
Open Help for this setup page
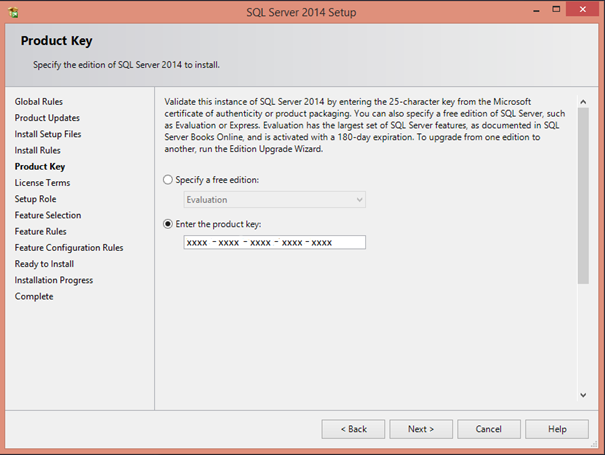[557, 429]
